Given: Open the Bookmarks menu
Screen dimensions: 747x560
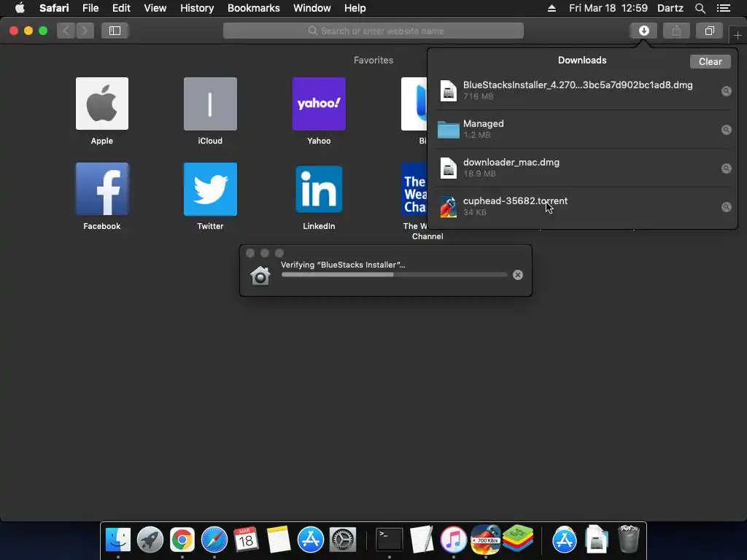Looking at the screenshot, I should 253,8.
